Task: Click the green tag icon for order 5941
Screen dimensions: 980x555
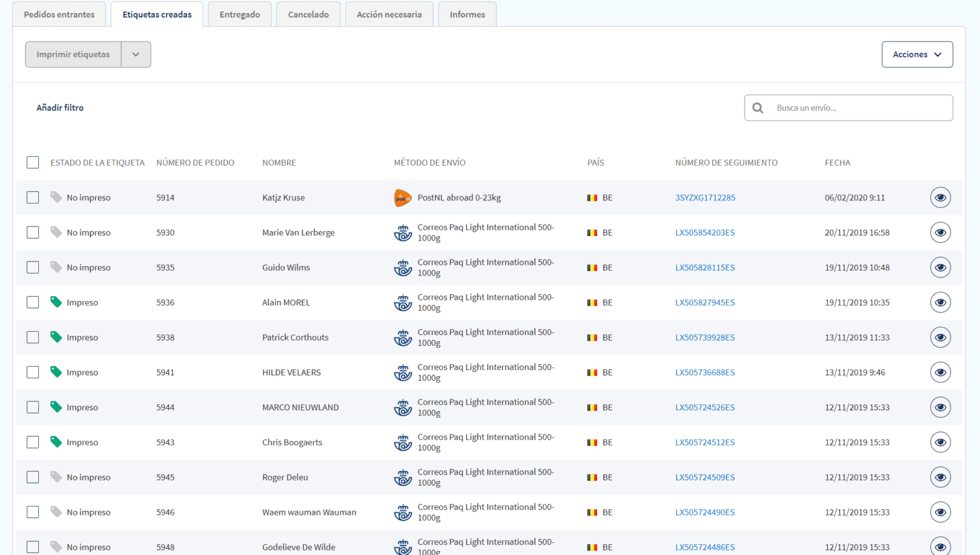Action: 56,372
